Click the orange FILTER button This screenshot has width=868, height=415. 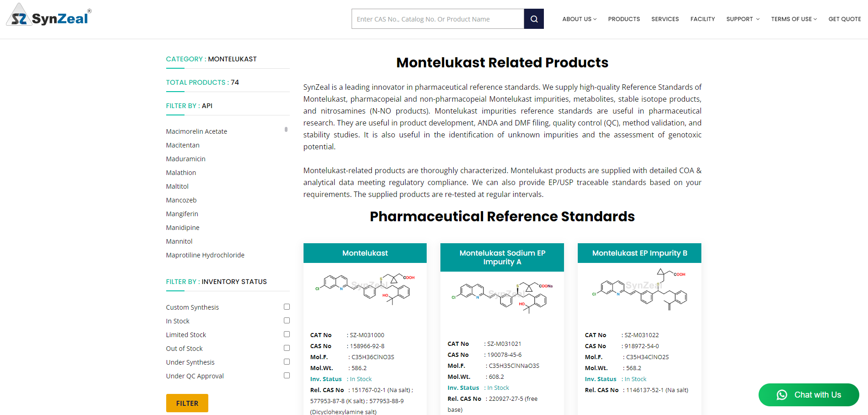click(x=187, y=403)
